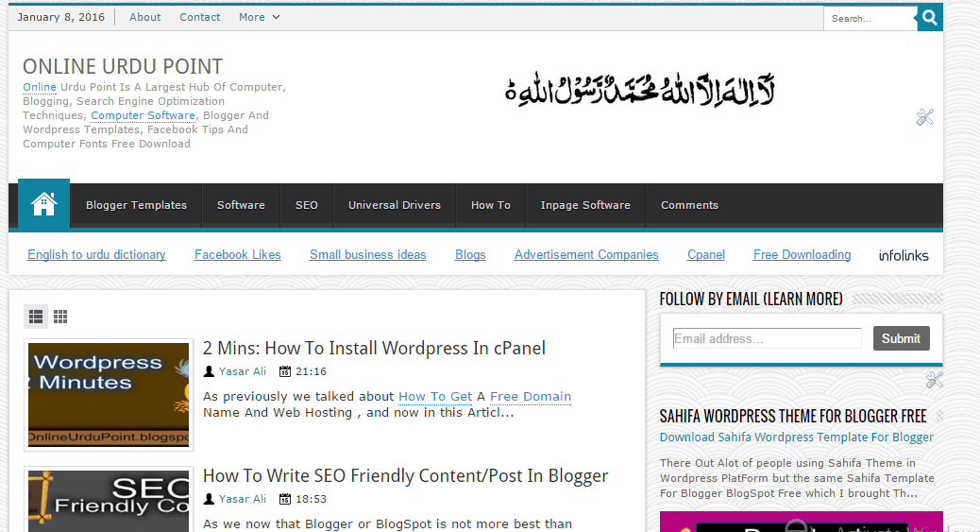Click calendar icon next to 21:16
The image size is (980, 532).
tap(285, 371)
